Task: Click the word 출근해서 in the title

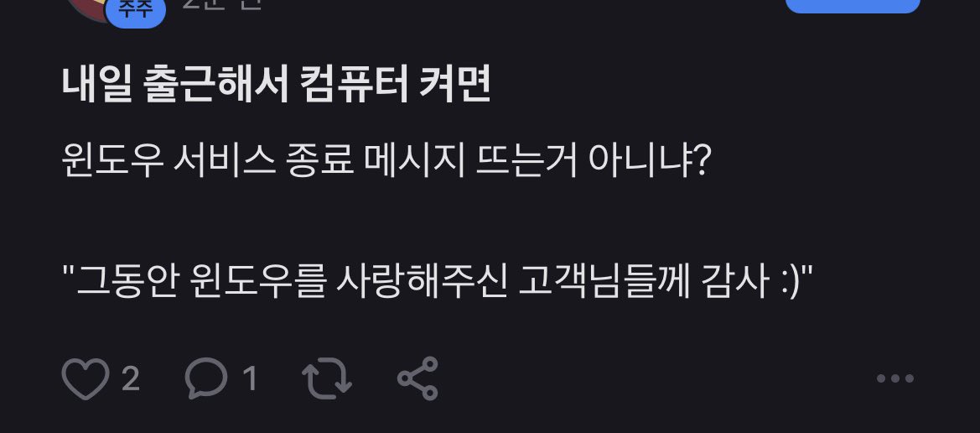Action: 216,85
